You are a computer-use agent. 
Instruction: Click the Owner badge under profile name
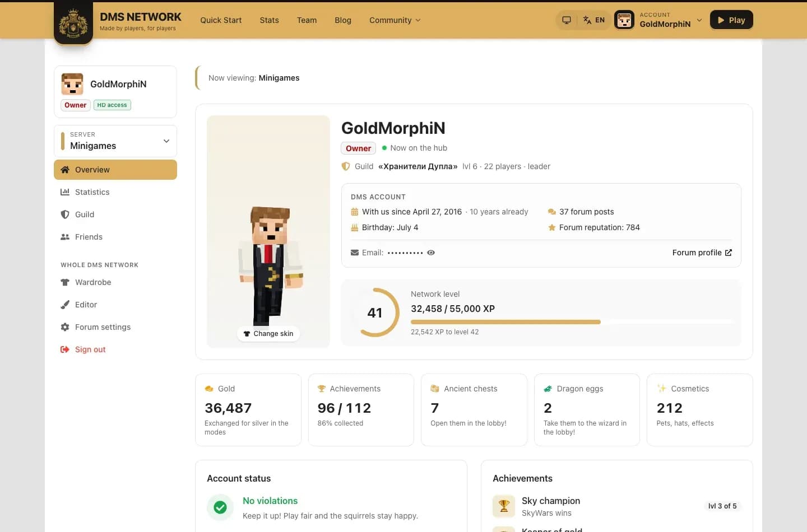pyautogui.click(x=358, y=148)
